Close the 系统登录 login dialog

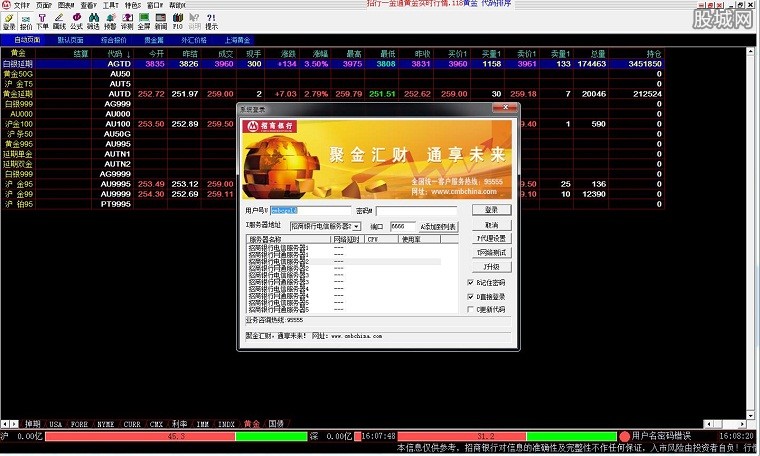505,108
